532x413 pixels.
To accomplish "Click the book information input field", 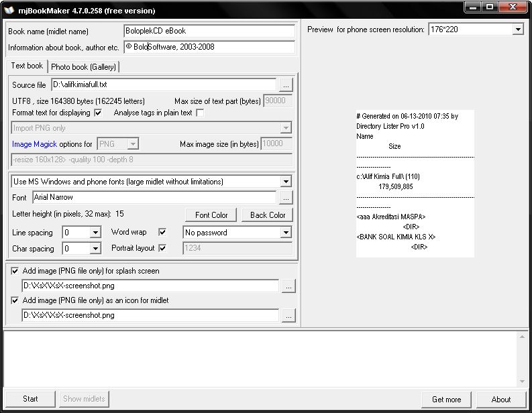I will point(209,47).
